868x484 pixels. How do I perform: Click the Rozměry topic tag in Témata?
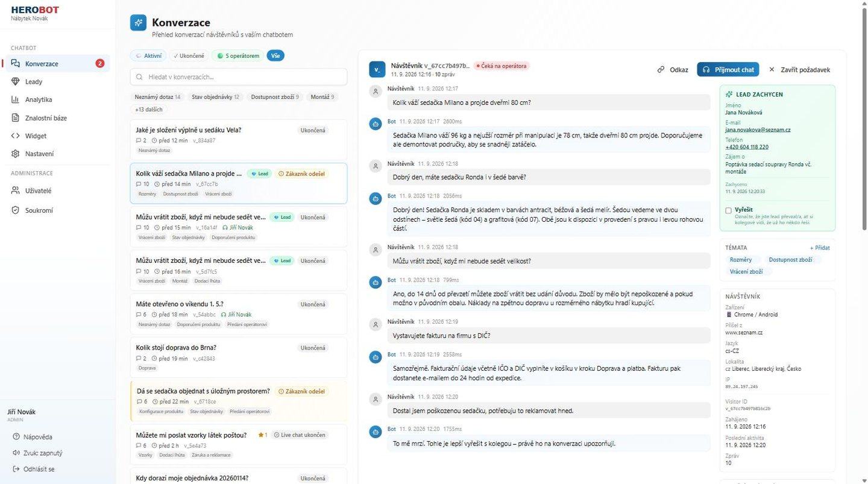coord(741,260)
